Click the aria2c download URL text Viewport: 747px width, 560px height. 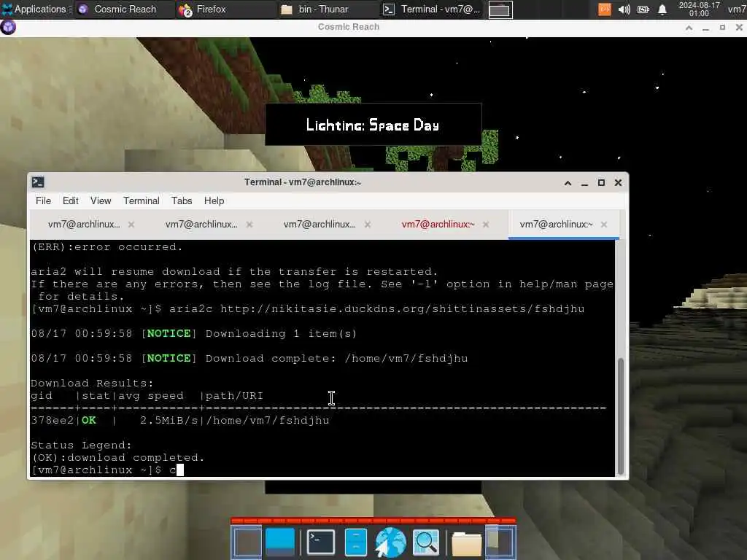(x=403, y=309)
